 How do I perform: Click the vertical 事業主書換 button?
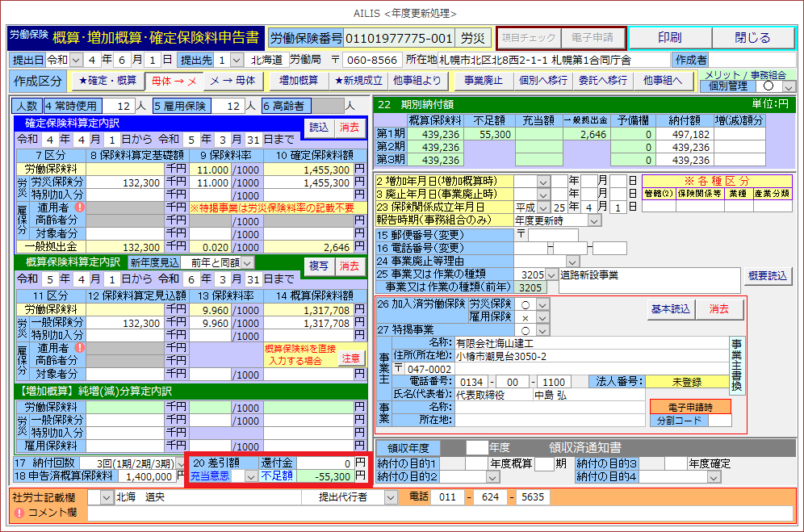click(736, 367)
